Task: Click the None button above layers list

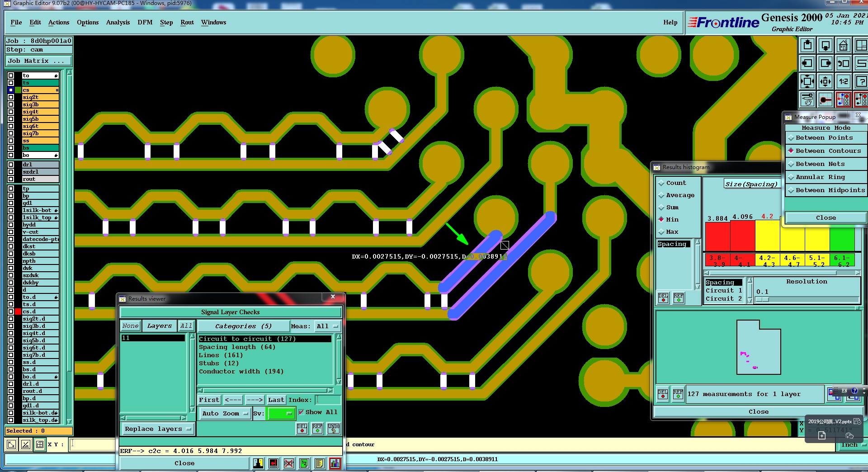Action: point(130,326)
